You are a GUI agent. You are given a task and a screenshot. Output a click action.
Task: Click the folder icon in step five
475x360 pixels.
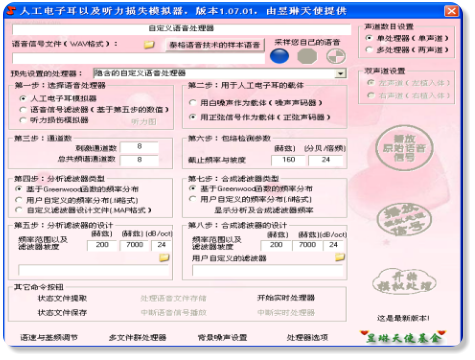tap(164, 257)
